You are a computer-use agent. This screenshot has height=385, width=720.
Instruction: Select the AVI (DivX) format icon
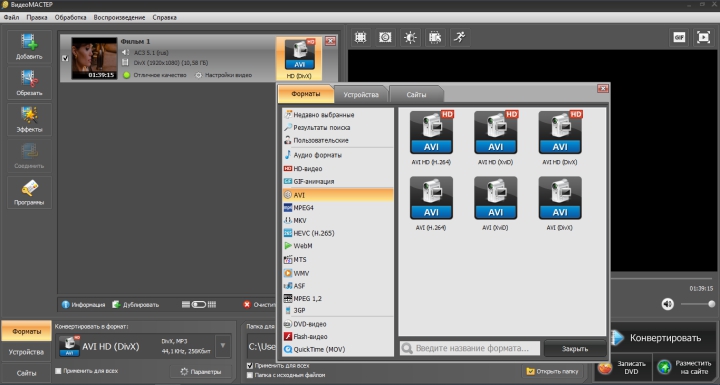[x=560, y=198]
